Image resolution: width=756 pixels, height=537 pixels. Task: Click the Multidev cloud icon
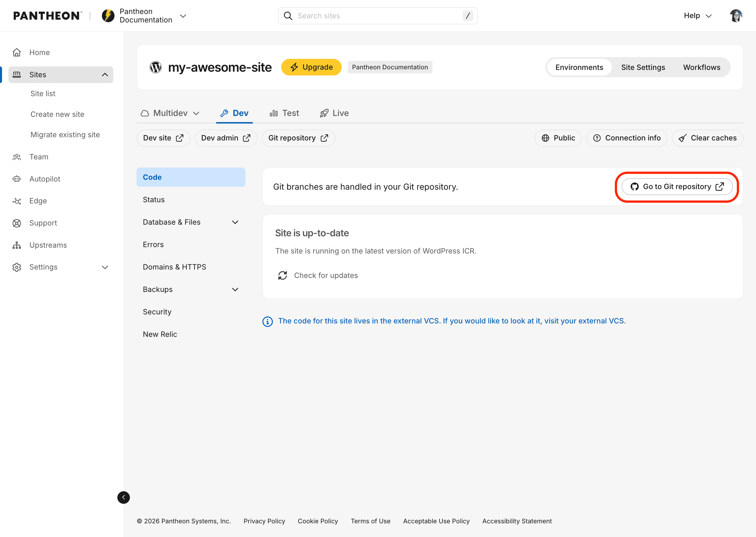tap(145, 113)
